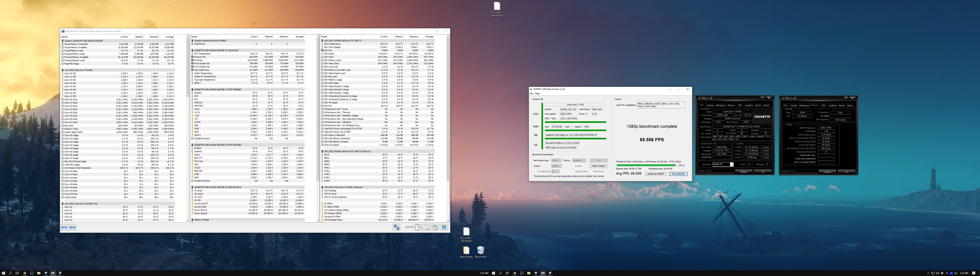Open About tab in memory-timings CPU-Z window

[850, 105]
